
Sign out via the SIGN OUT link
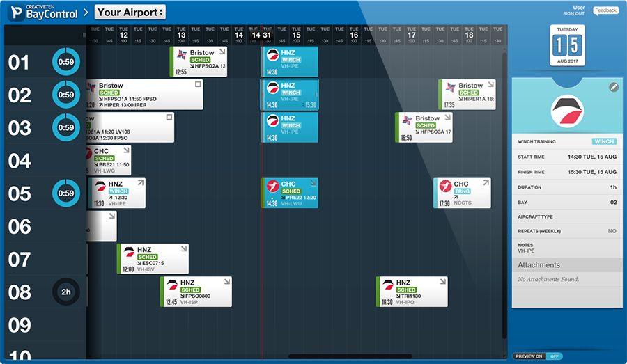pos(573,14)
